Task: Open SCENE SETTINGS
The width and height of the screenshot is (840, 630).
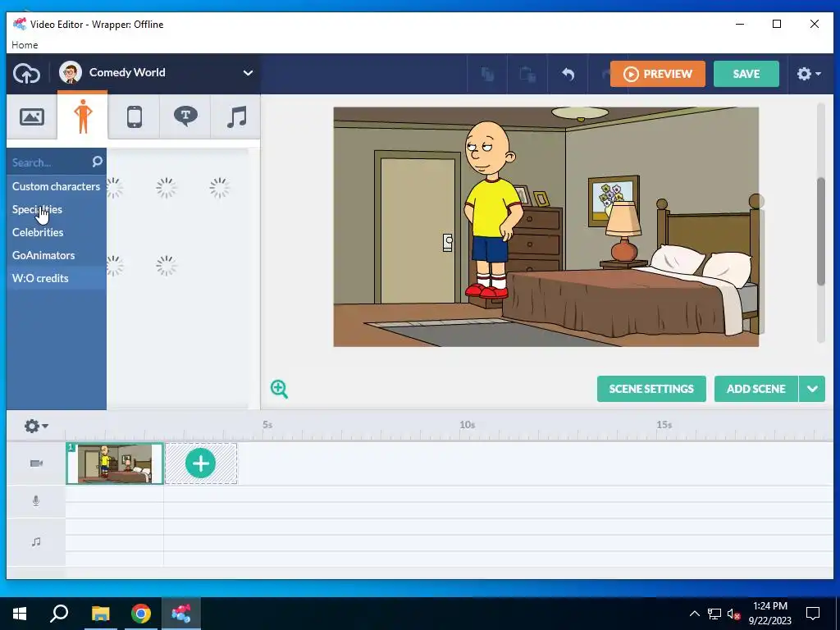Action: 651,389
